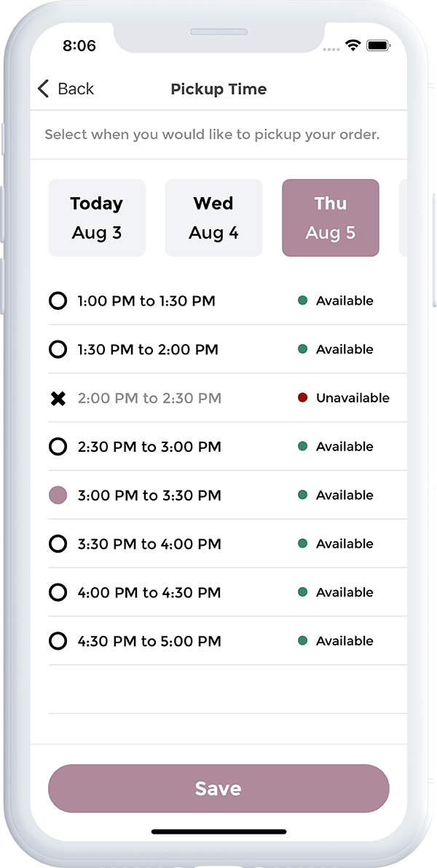Click green status dot for 1:00 PM slot
The width and height of the screenshot is (437, 868).
pyautogui.click(x=302, y=300)
